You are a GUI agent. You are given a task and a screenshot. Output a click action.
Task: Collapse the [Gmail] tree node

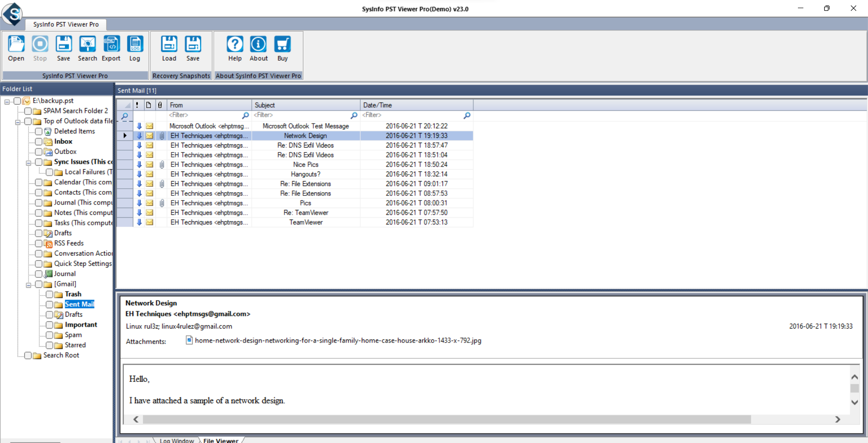click(x=29, y=285)
